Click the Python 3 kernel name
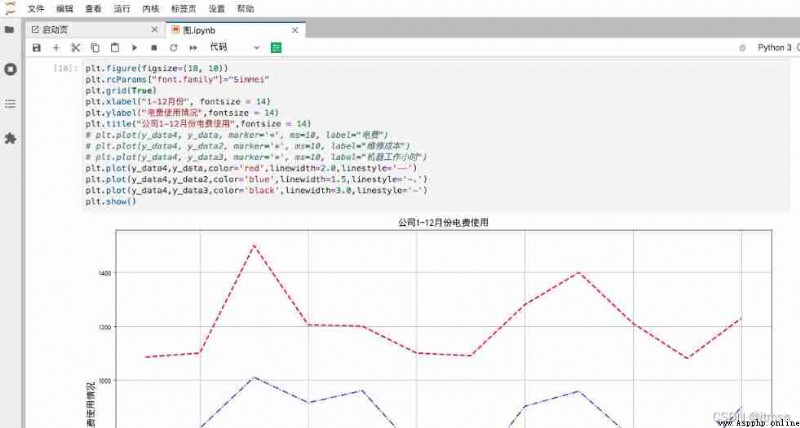Viewport: 800px width, 428px height. (774, 47)
